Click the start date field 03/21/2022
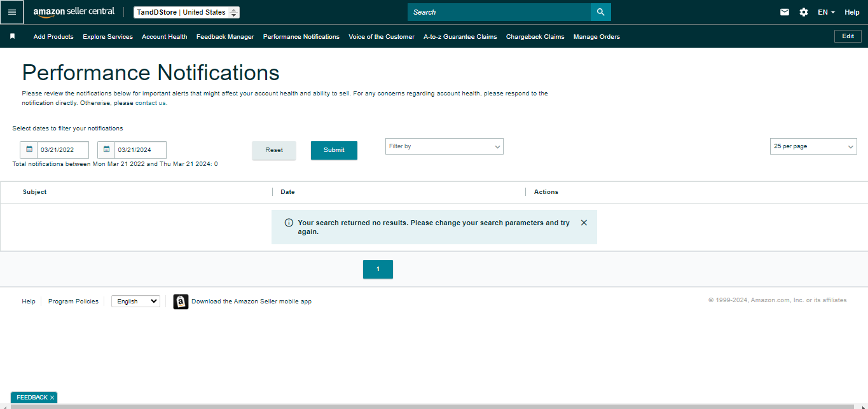The height and width of the screenshot is (409, 868). coord(63,150)
